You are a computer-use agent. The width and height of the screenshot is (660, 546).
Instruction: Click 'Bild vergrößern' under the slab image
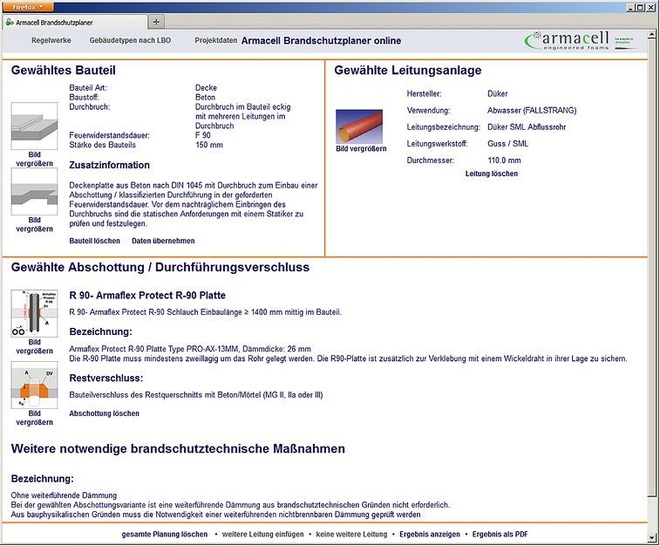click(35, 159)
